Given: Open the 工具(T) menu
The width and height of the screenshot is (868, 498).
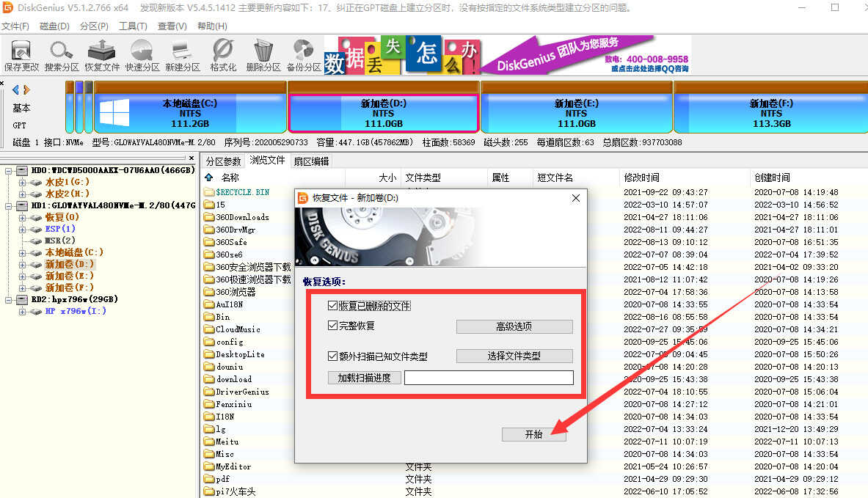Looking at the screenshot, I should (x=133, y=26).
